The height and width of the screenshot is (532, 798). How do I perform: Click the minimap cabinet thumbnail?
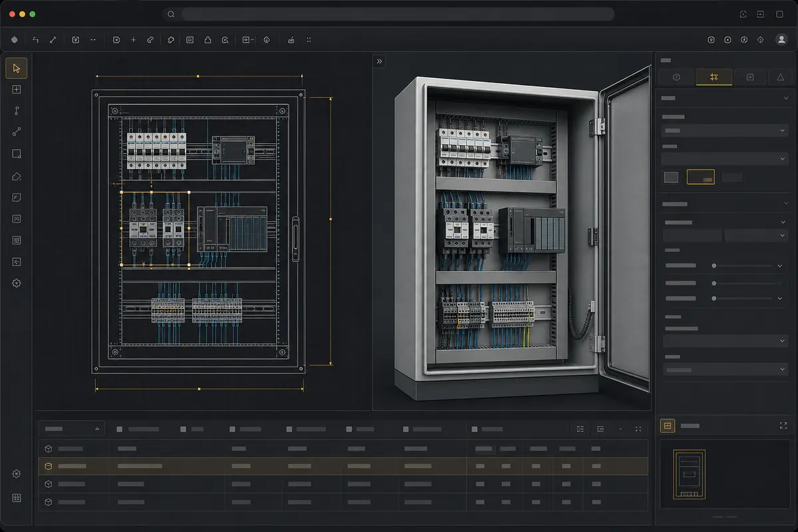click(x=689, y=474)
